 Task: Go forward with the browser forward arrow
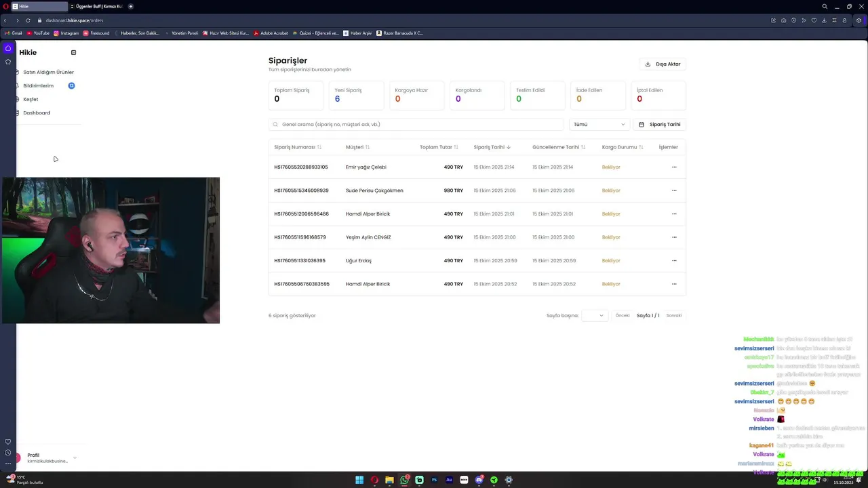(17, 20)
